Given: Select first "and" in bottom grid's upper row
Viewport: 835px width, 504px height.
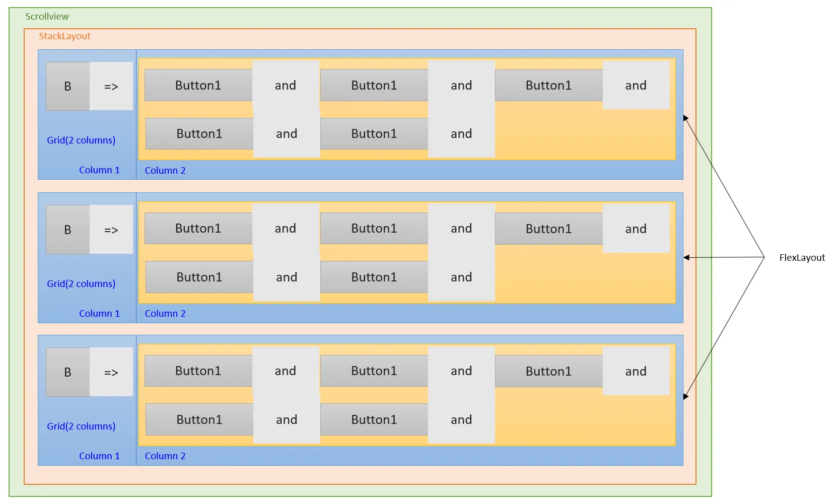Looking at the screenshot, I should (x=286, y=371).
